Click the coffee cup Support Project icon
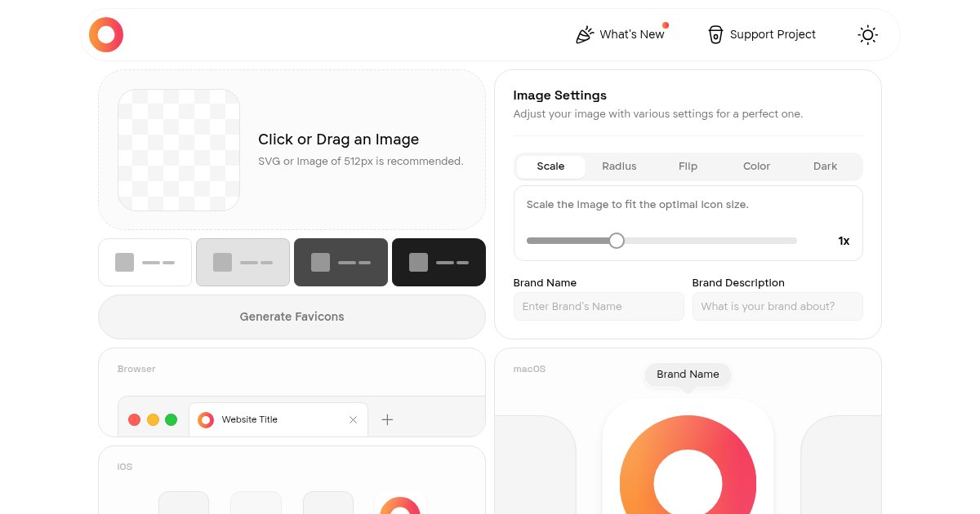 pyautogui.click(x=715, y=34)
